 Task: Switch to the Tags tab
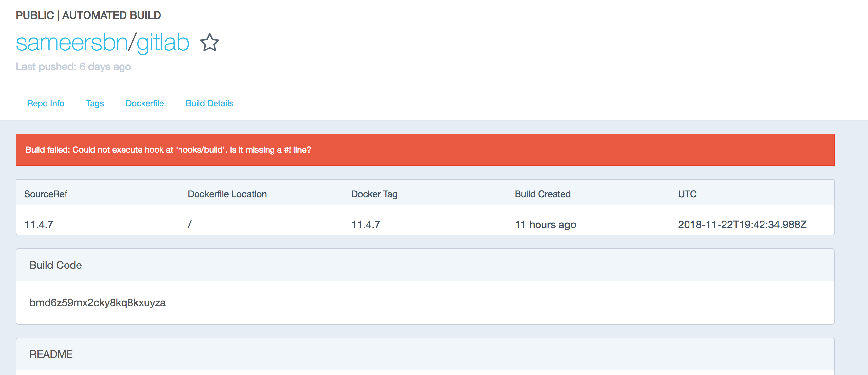point(95,103)
